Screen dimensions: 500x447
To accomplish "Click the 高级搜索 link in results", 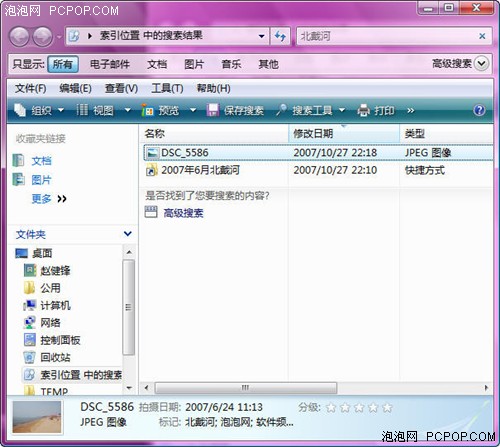I will coord(183,213).
